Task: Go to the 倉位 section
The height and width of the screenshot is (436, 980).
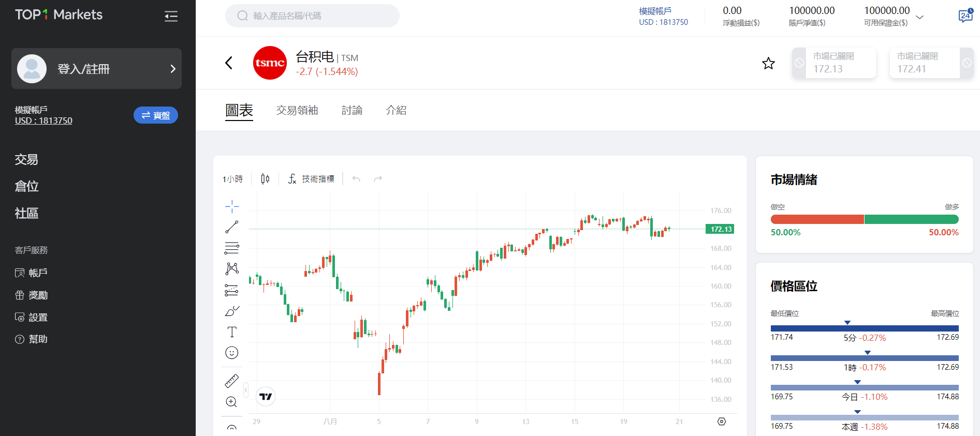Action: pos(26,186)
